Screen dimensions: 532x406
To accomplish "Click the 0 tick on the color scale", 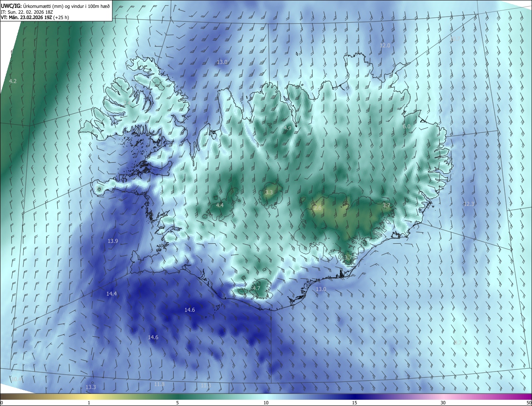I will coord(2,403).
